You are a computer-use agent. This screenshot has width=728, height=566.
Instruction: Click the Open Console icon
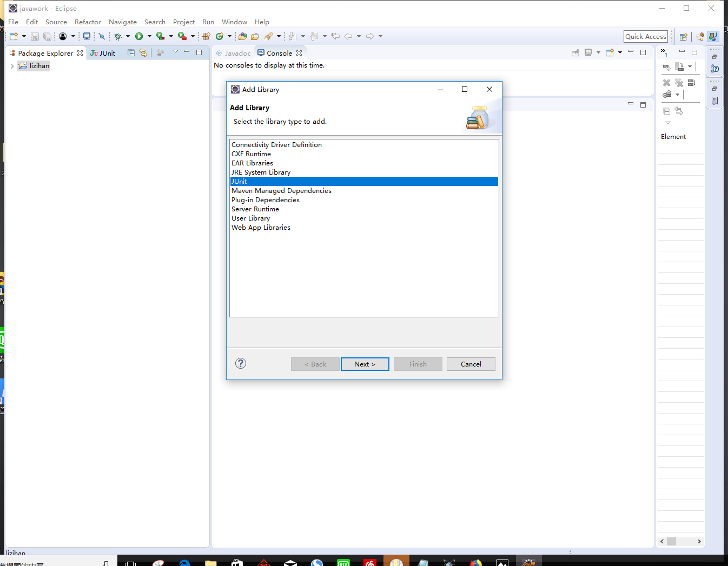[x=610, y=53]
